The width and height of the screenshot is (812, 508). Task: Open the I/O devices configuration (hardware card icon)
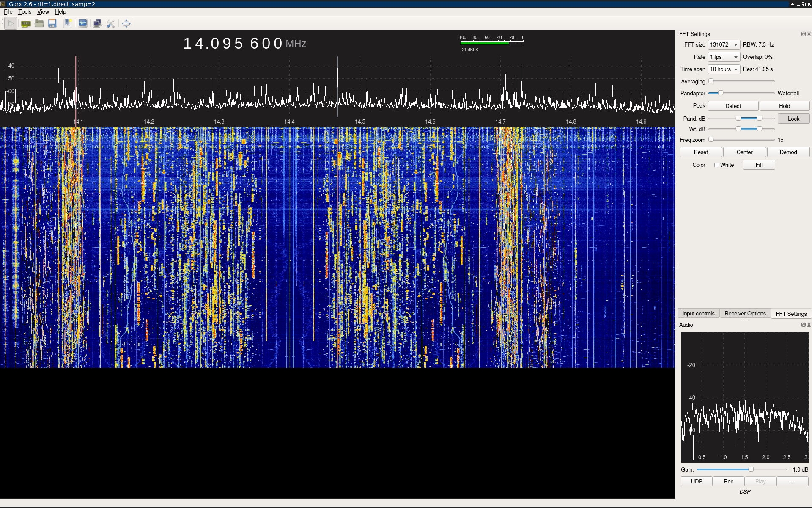tap(26, 24)
